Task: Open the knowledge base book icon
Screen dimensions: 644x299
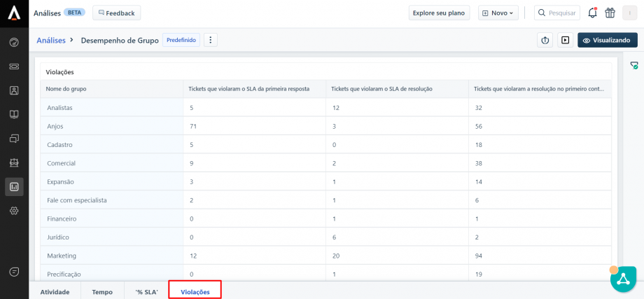Action: click(14, 114)
